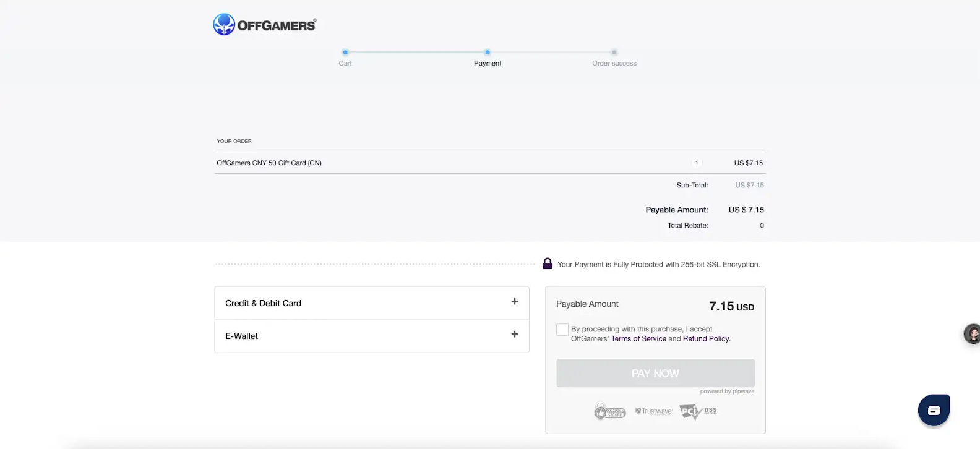Click the Comodo Secure badge
This screenshot has width=980, height=449.
point(609,411)
